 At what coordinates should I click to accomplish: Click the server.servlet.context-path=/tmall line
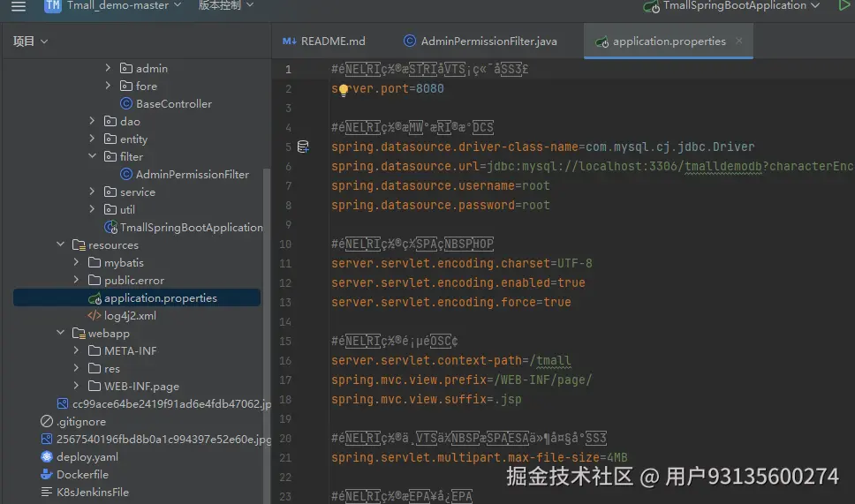(451, 361)
